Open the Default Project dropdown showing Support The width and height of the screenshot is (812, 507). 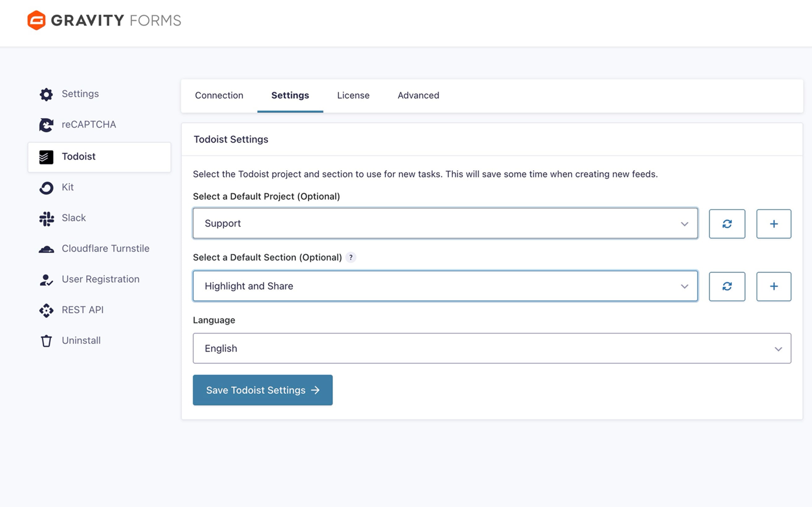pos(445,223)
